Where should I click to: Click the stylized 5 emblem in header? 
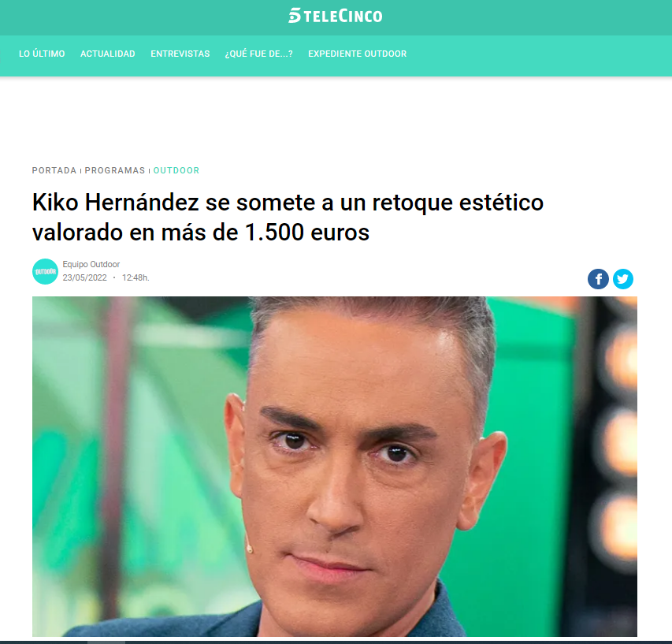[x=295, y=16]
